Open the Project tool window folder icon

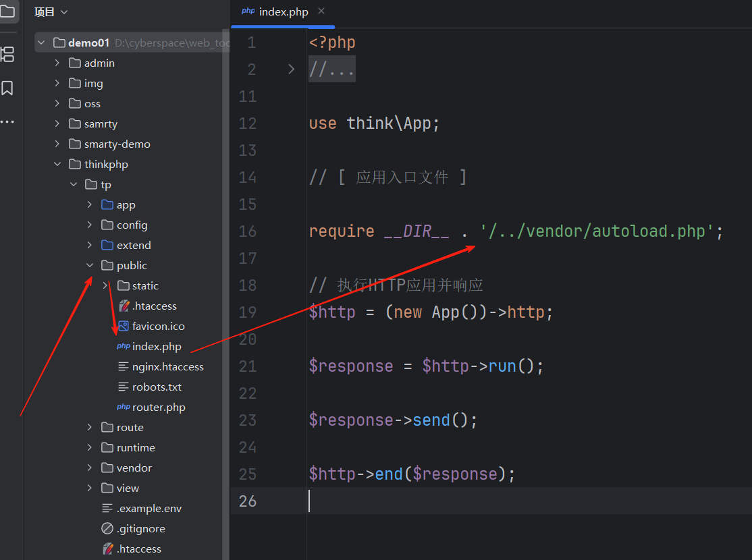[7, 10]
